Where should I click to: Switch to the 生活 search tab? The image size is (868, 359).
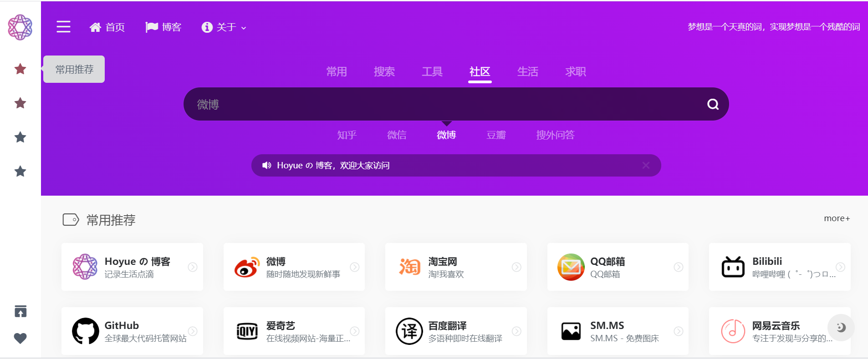point(528,71)
